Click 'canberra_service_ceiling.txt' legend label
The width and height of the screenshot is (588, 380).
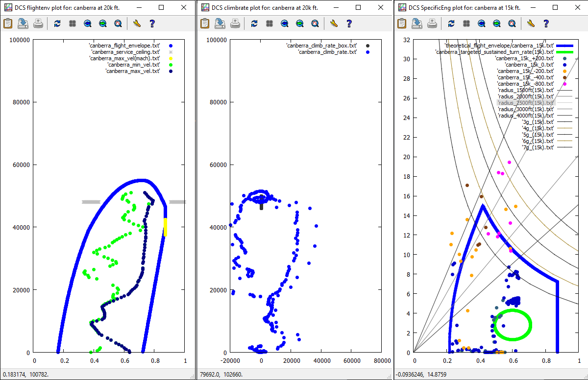(125, 52)
